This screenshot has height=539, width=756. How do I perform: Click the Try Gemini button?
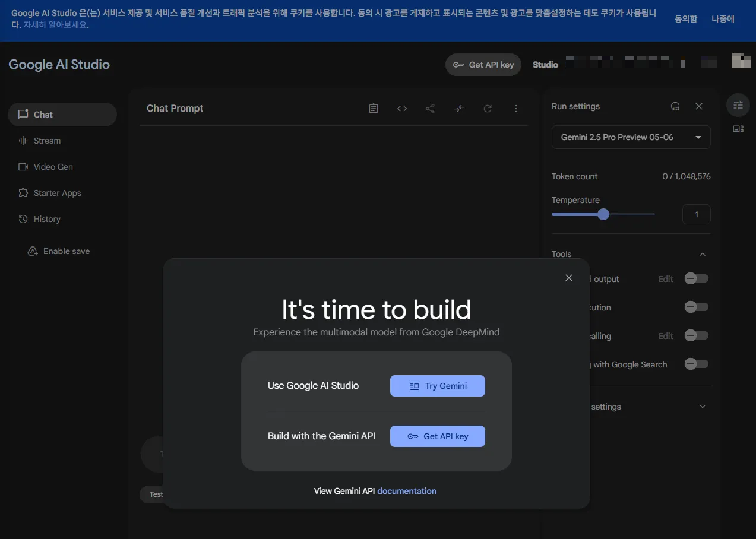[x=438, y=386]
